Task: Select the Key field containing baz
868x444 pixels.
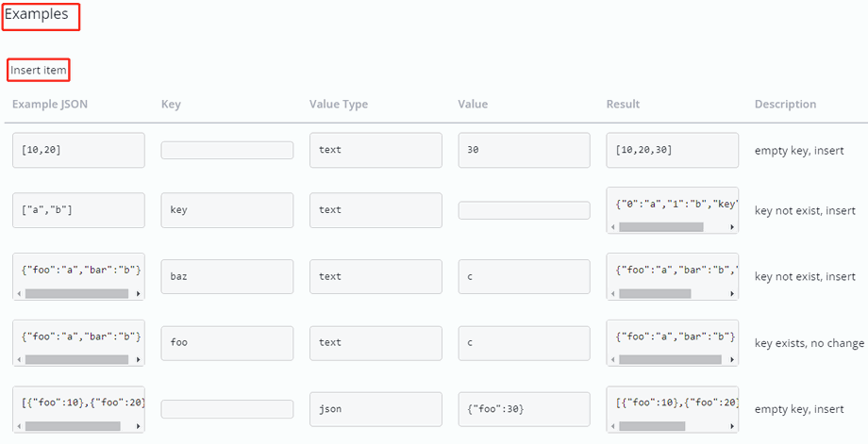Action: coord(226,276)
